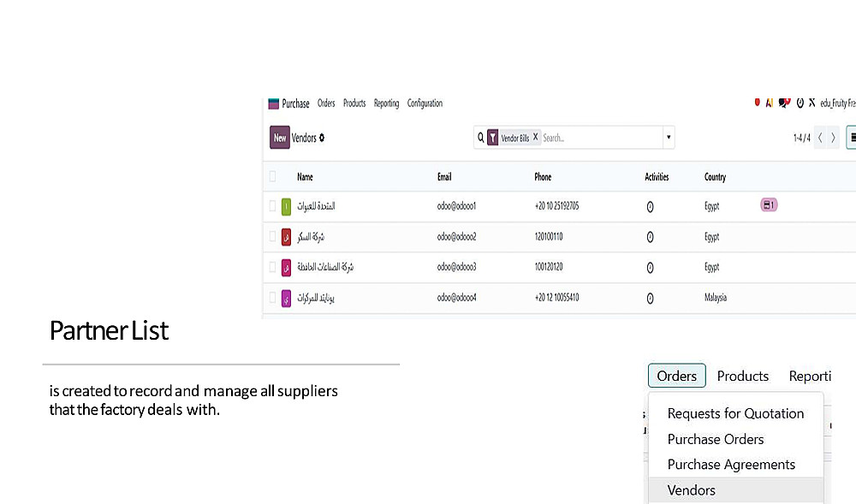Open the conversations chat icon in navbar
This screenshot has height=504, width=856.
point(784,103)
